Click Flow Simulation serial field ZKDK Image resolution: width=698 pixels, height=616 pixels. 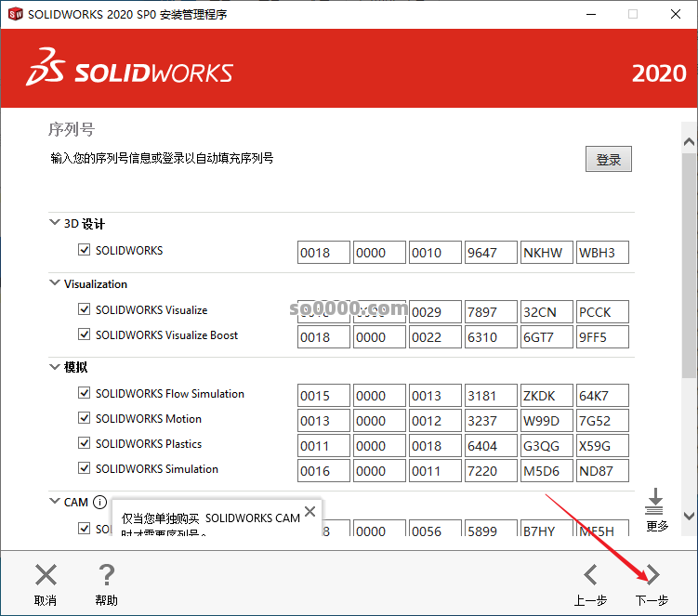tap(547, 395)
